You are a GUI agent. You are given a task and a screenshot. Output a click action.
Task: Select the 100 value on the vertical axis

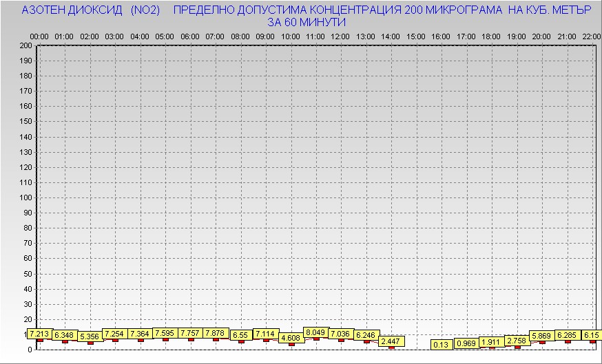[x=25, y=197]
